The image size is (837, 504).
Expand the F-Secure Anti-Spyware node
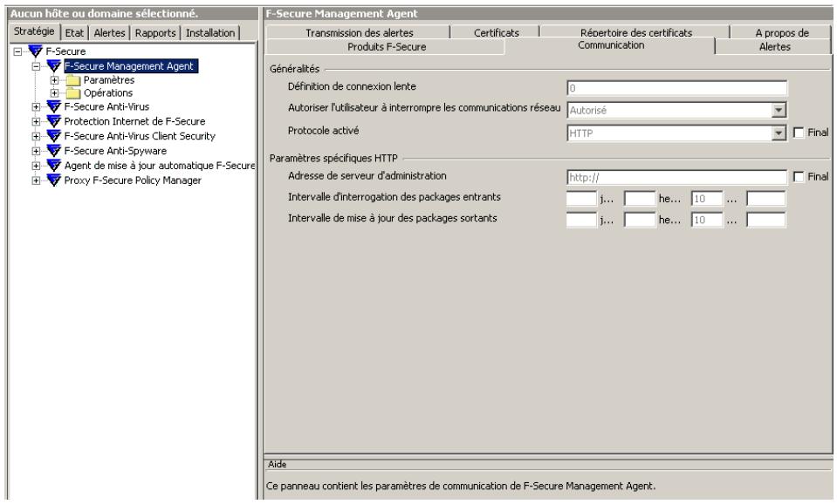pyautogui.click(x=37, y=152)
